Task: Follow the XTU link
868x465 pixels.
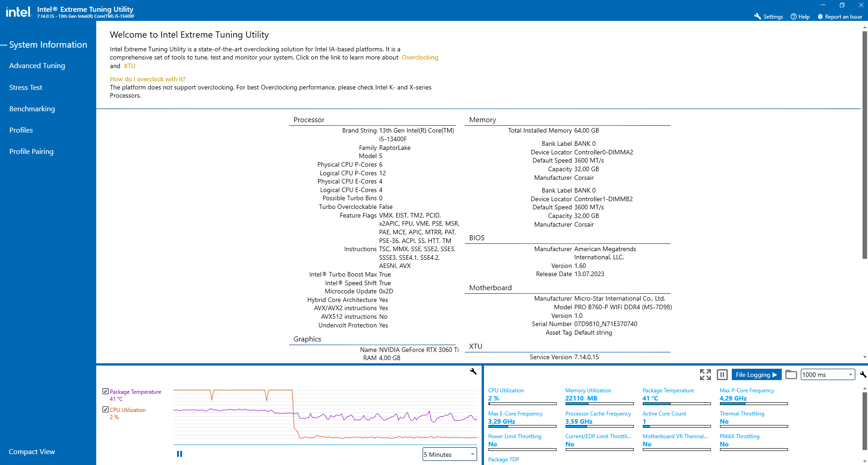Action: 129,66
